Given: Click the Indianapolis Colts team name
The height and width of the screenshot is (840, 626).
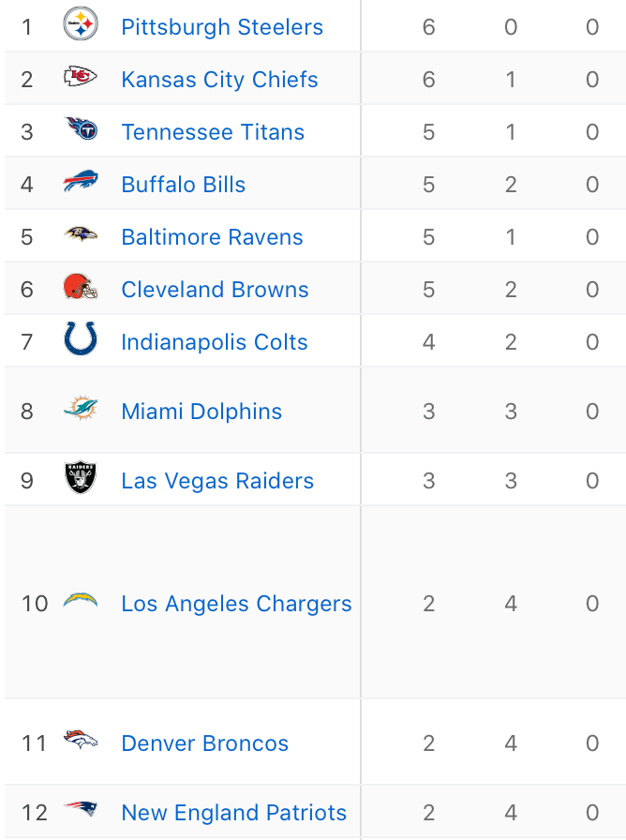Looking at the screenshot, I should pos(215,342).
